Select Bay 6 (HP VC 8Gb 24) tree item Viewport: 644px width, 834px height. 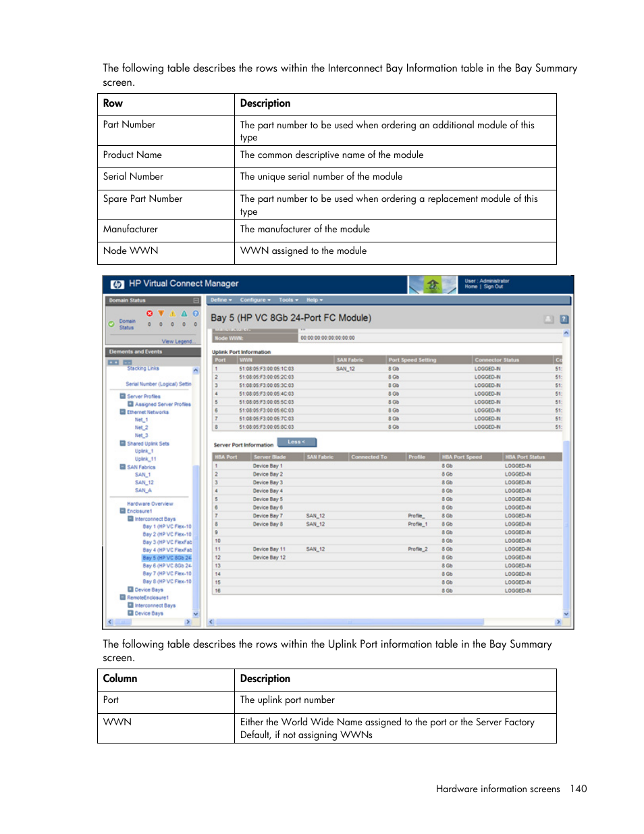point(167,566)
